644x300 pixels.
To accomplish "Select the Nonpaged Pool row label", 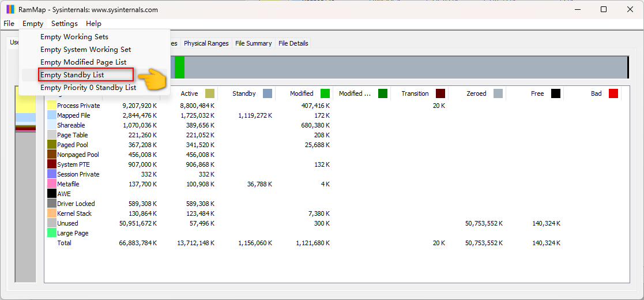I will coord(78,155).
